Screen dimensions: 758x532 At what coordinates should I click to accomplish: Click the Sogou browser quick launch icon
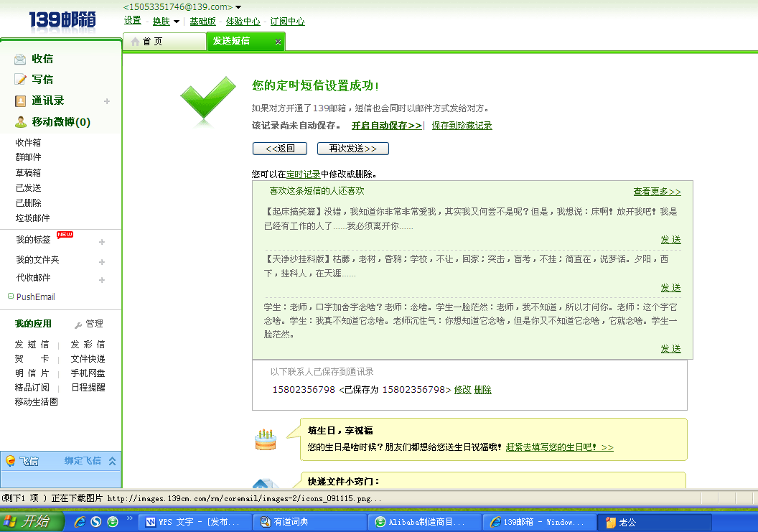96,522
